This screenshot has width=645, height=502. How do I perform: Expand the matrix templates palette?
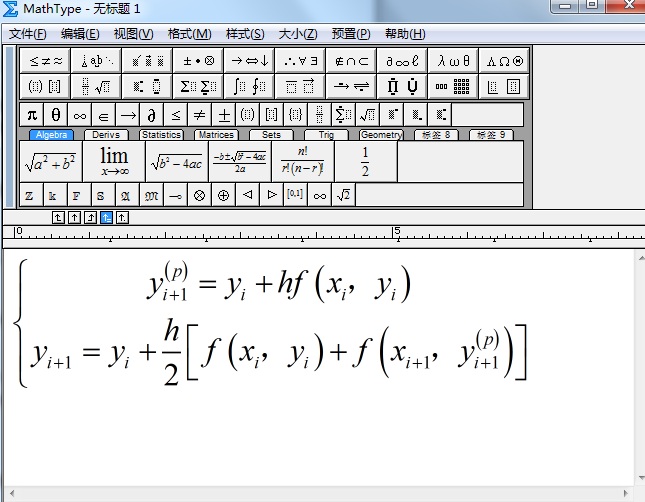click(453, 86)
